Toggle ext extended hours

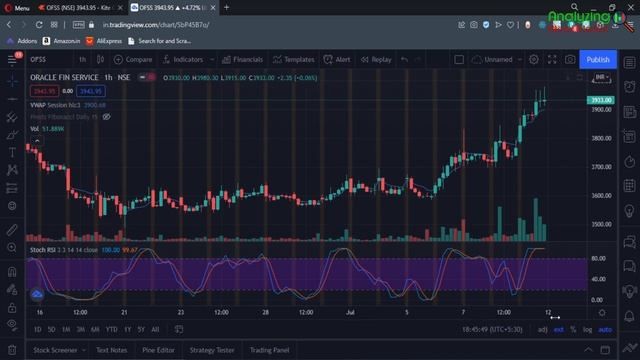tap(558, 329)
